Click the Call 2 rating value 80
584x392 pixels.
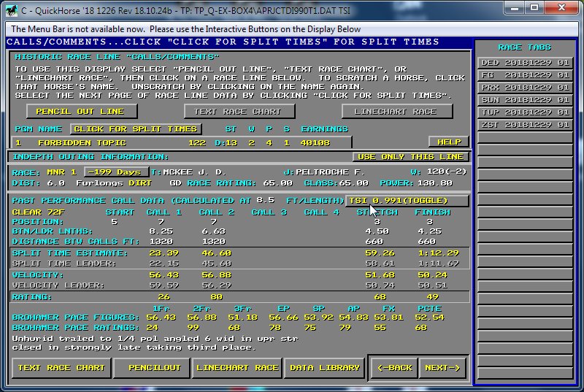click(216, 297)
